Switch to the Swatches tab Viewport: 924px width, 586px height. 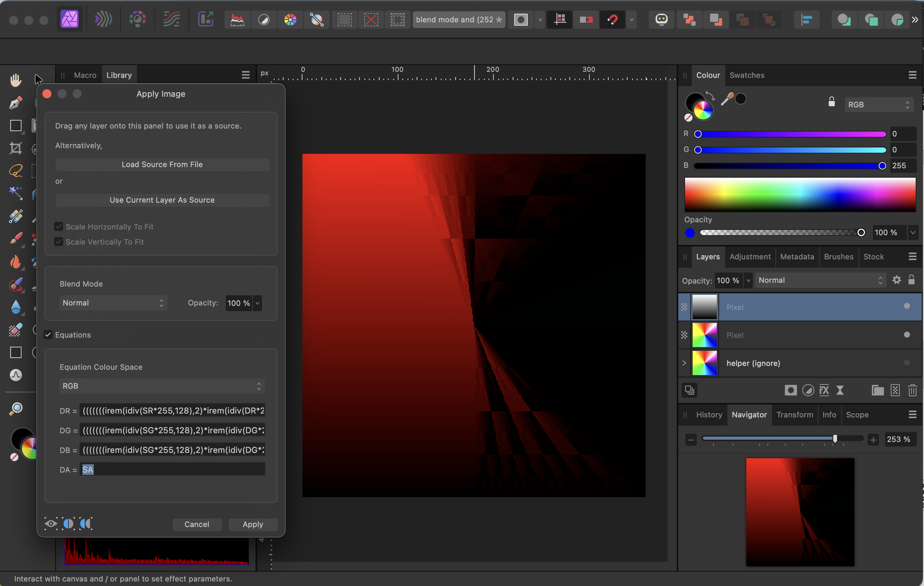pyautogui.click(x=746, y=75)
